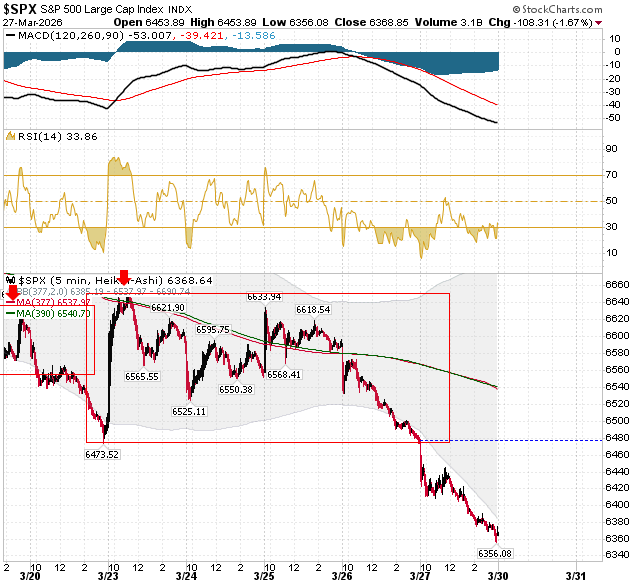Click the red down arrow above Heikin-Ashi label
This screenshot has width=643, height=582.
(x=124, y=278)
